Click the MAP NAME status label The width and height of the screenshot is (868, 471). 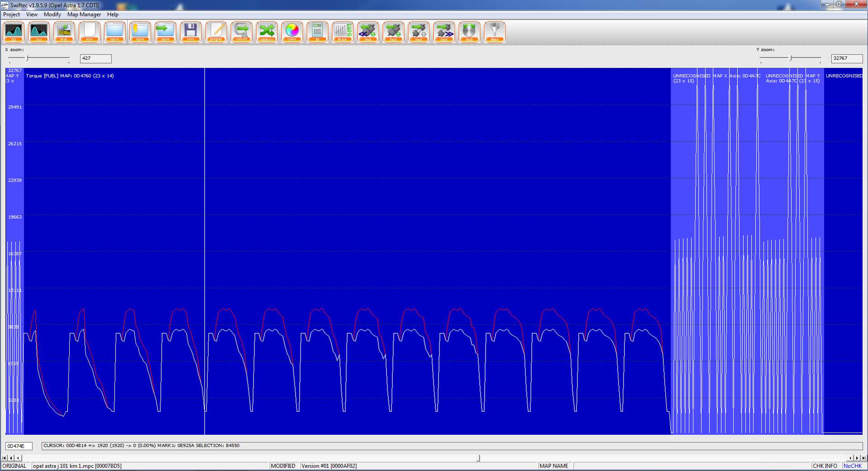coord(554,466)
